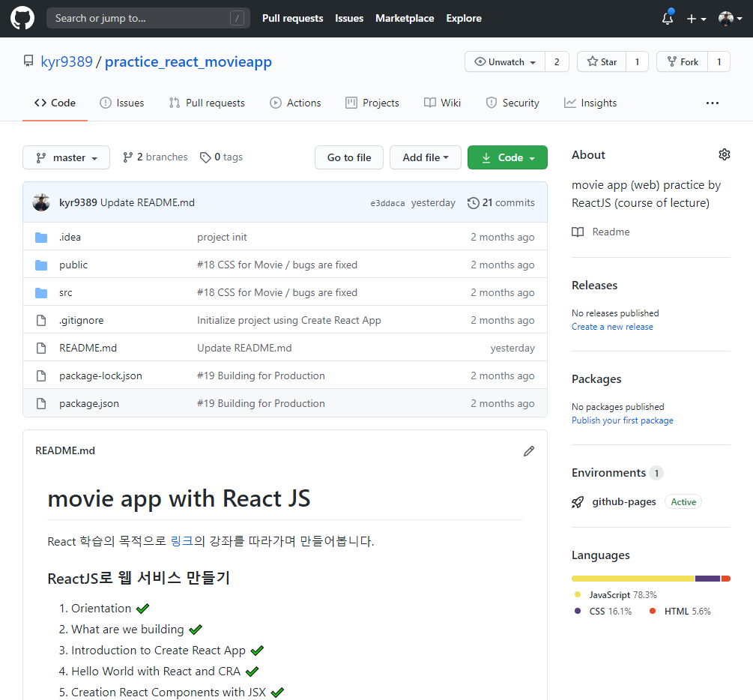
Task: Open Marketplace from the header
Action: coord(405,18)
